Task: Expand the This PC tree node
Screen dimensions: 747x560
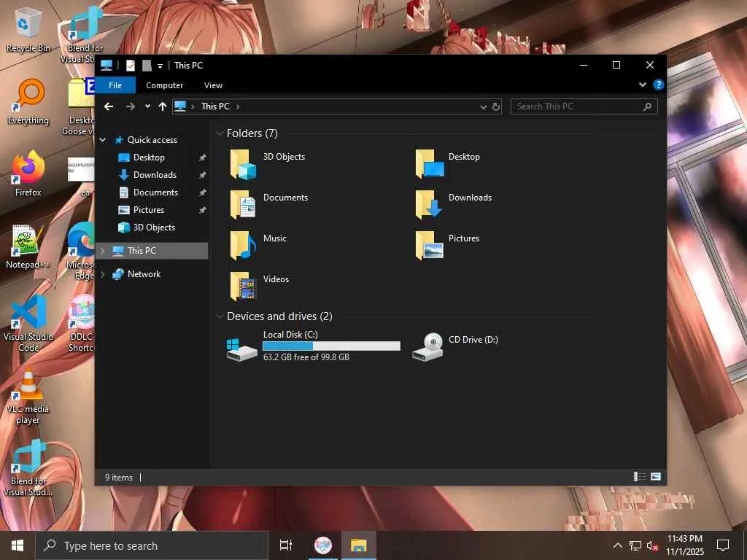Action: point(102,251)
